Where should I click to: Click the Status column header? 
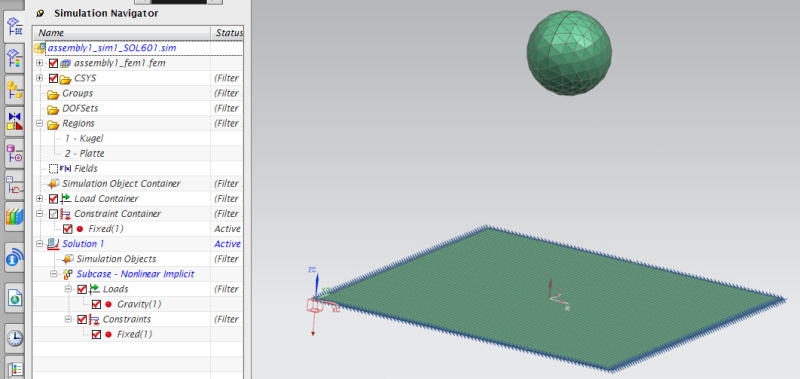pos(228,33)
